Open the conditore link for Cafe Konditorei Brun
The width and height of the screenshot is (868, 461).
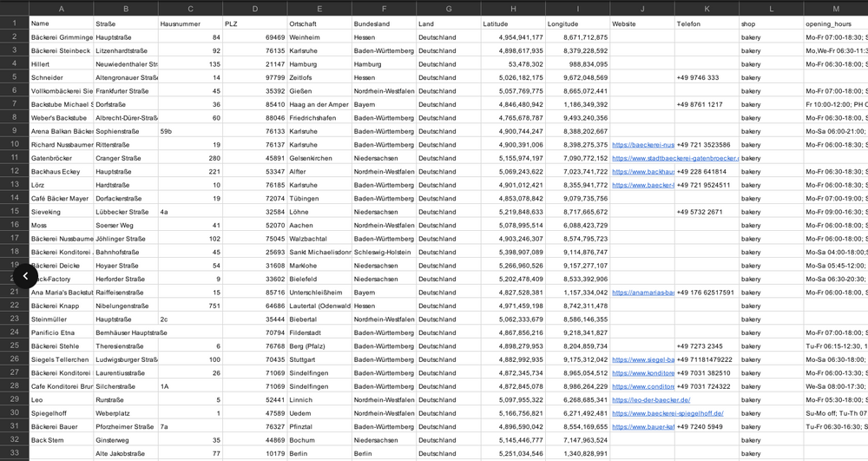pyautogui.click(x=642, y=386)
